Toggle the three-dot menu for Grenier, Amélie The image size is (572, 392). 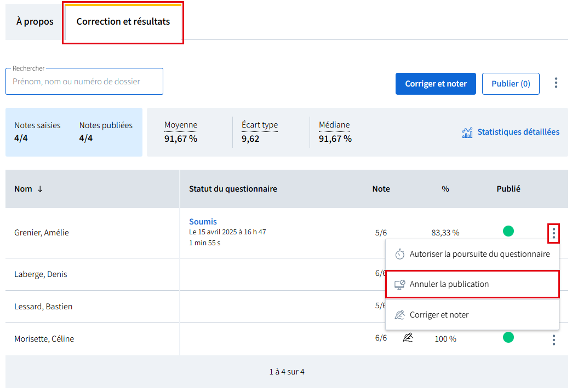554,234
